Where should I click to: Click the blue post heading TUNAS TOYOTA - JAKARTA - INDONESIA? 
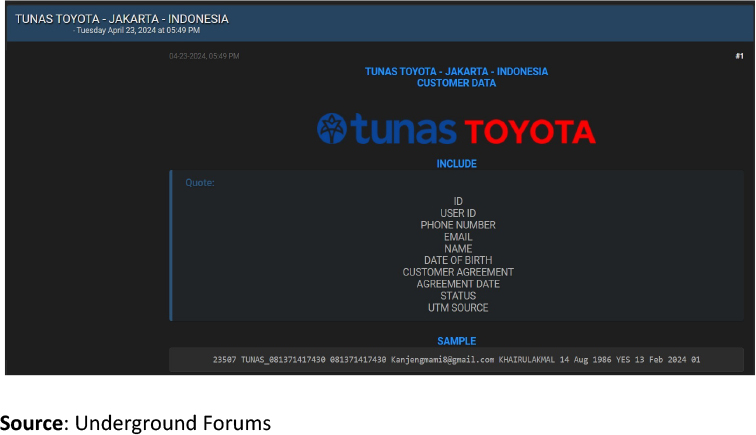pyautogui.click(x=456, y=71)
